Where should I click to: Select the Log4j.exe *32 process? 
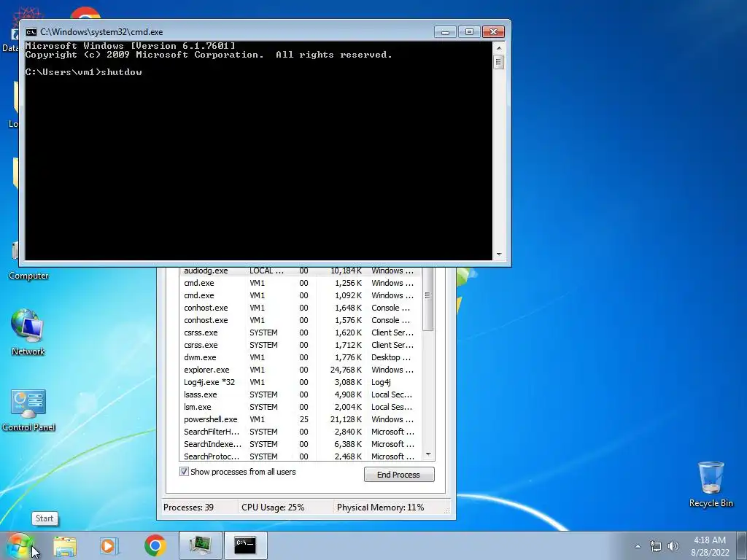click(300, 382)
